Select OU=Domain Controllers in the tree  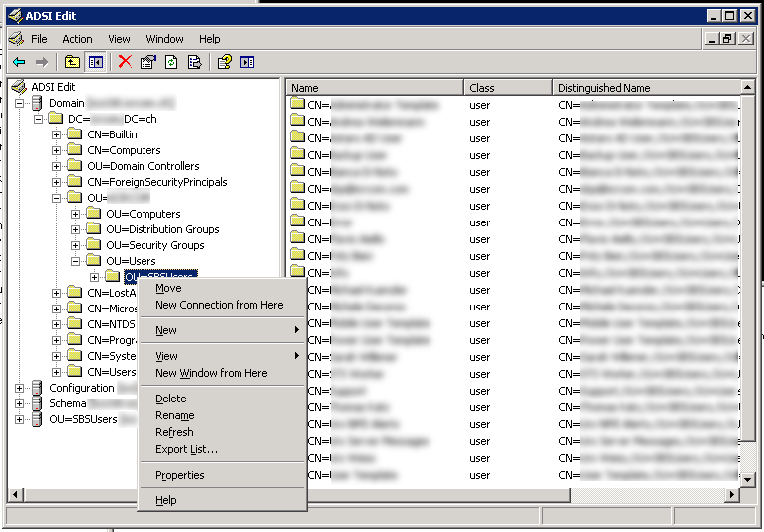[x=143, y=166]
